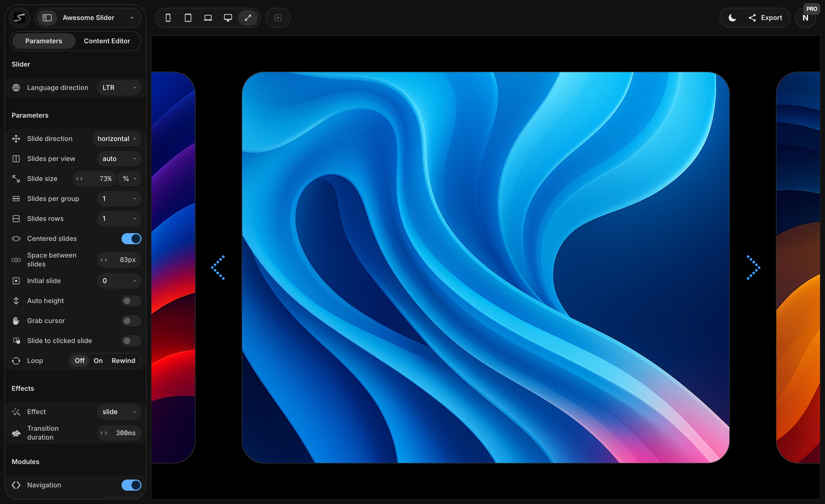Go to the next slide arrow

click(753, 267)
